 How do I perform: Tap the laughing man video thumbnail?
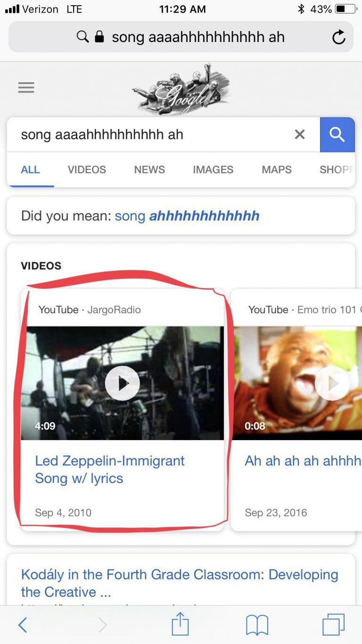coord(298,383)
